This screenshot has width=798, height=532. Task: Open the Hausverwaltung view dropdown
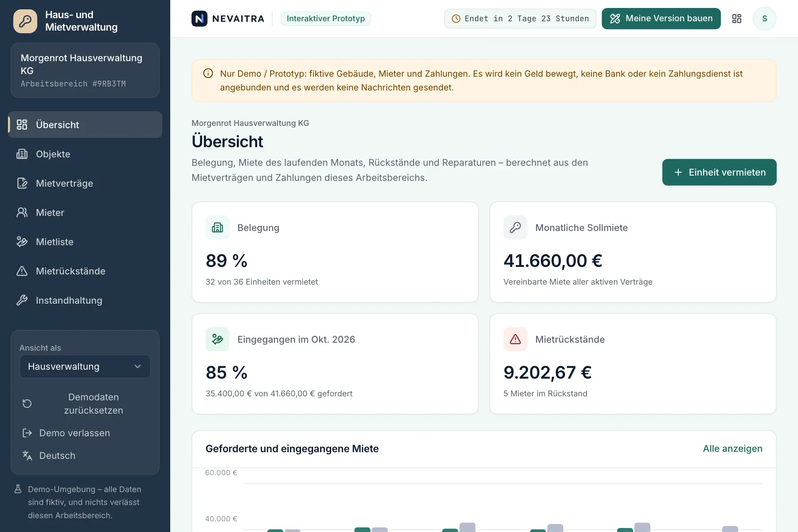pyautogui.click(x=85, y=367)
